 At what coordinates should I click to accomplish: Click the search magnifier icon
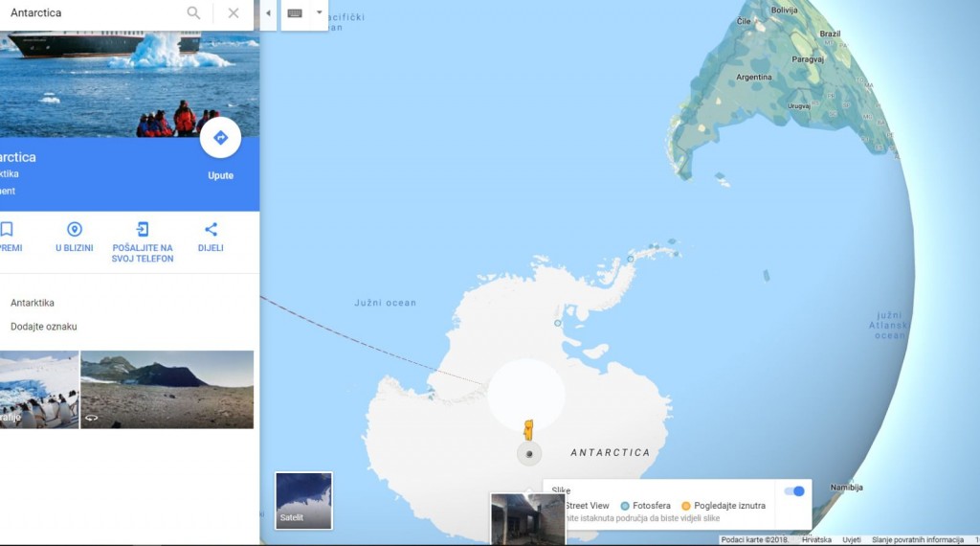193,12
